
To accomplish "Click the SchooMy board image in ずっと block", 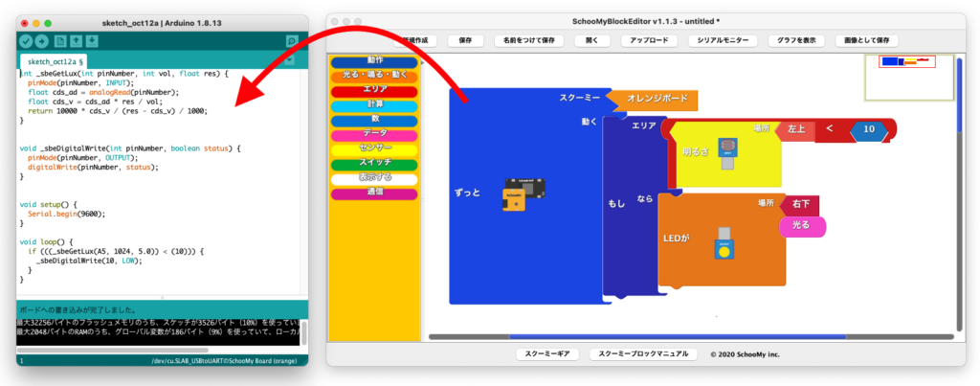I will [x=523, y=193].
